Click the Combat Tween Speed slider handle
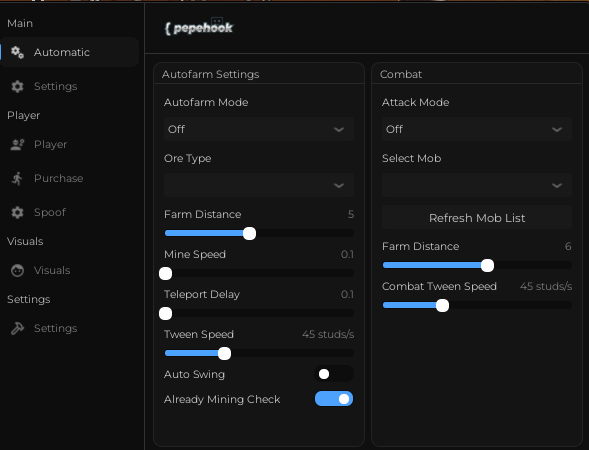This screenshot has width=589, height=450. tap(443, 305)
